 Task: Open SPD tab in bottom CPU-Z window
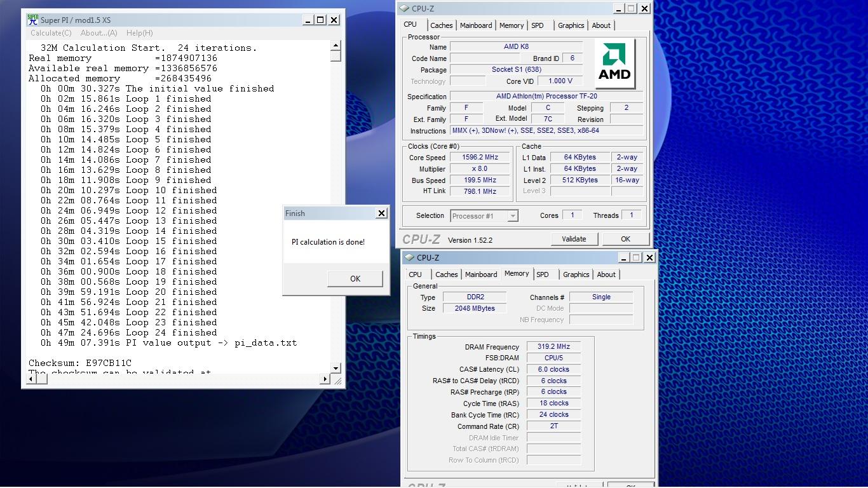(x=543, y=274)
